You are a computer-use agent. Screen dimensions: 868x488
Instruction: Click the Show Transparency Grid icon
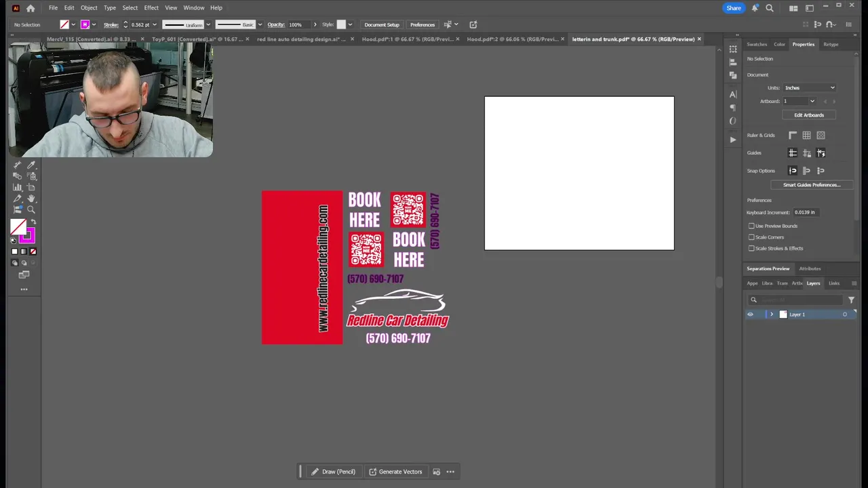pos(821,136)
